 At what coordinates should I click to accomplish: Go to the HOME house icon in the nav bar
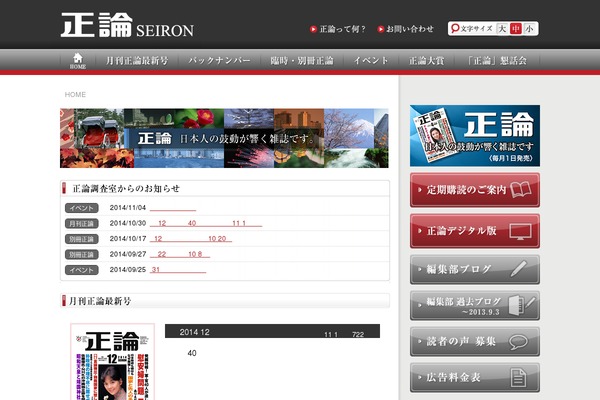point(78,60)
